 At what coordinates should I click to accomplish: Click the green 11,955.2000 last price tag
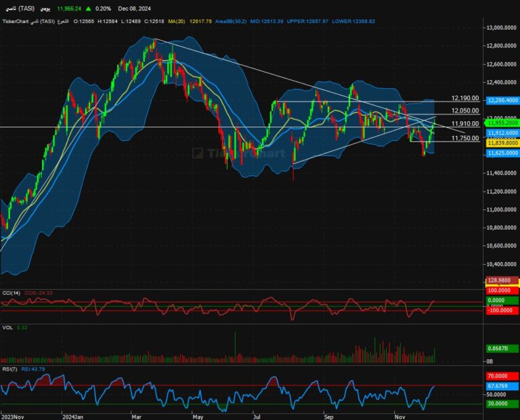tap(502, 124)
